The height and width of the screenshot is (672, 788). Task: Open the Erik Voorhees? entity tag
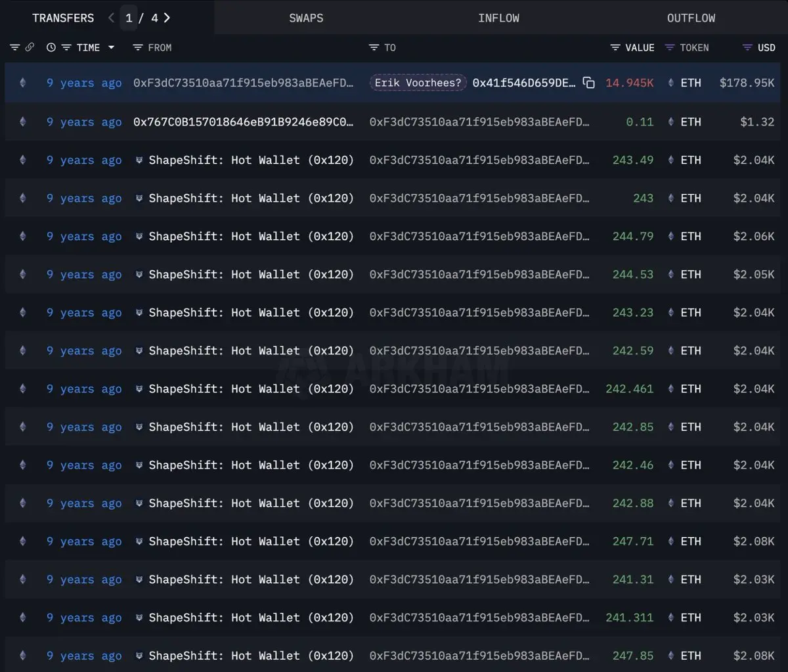point(418,83)
